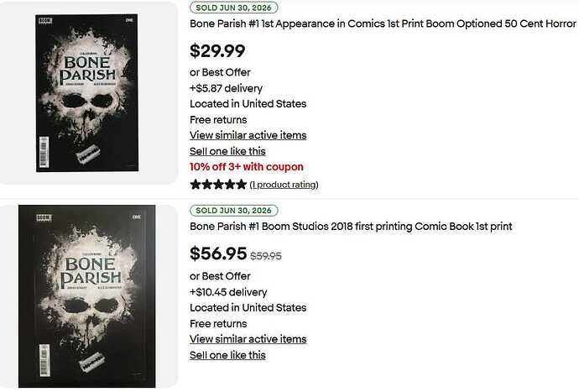Click the five-star rating icons

(x=218, y=185)
